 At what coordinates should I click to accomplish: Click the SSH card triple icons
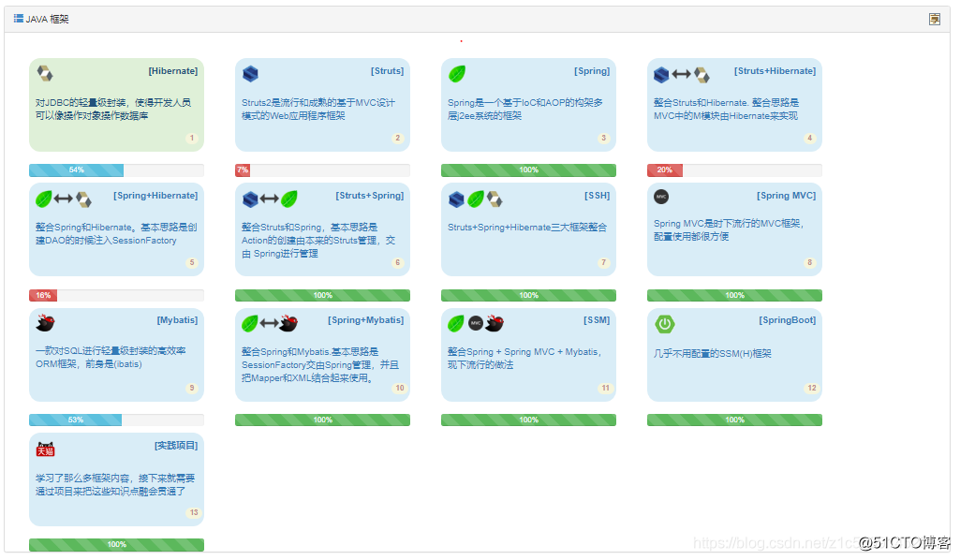click(x=476, y=199)
